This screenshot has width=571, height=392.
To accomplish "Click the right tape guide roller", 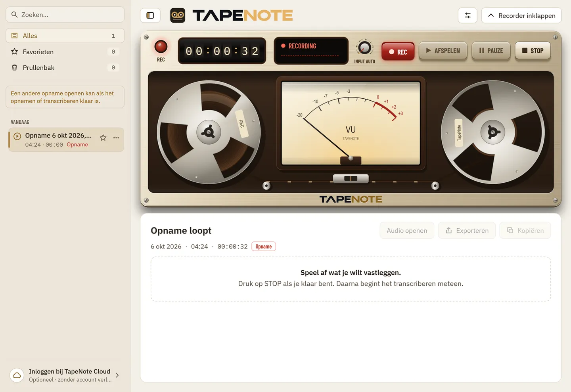I will (x=435, y=185).
